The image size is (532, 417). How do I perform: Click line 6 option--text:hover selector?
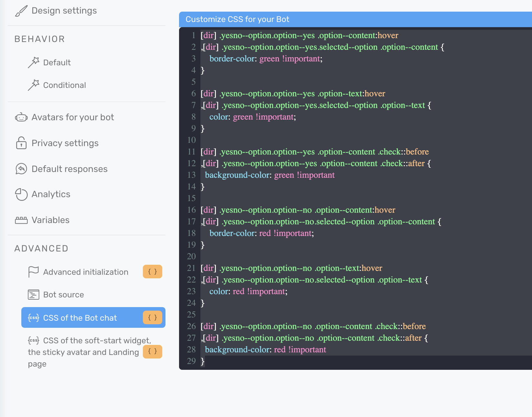click(x=293, y=93)
